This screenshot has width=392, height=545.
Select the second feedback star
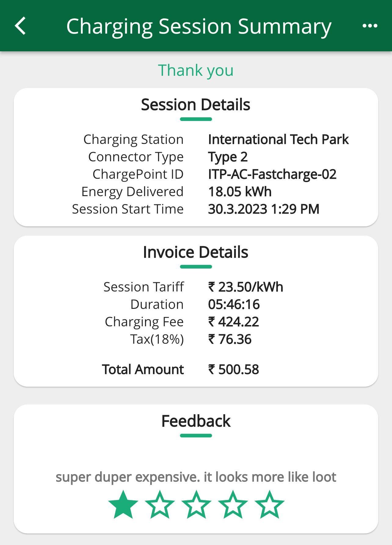click(160, 505)
